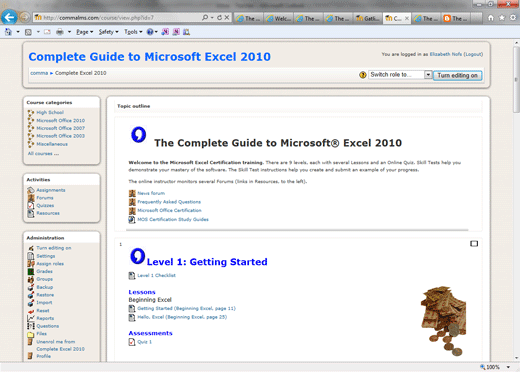The width and height of the screenshot is (520, 372).
Task: Click the Questions icon in Administration
Action: [x=31, y=326]
